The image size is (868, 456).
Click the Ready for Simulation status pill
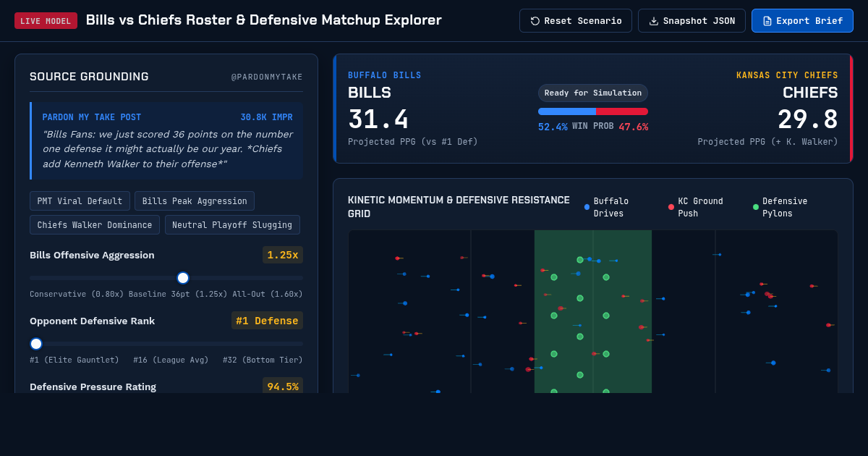coord(593,93)
